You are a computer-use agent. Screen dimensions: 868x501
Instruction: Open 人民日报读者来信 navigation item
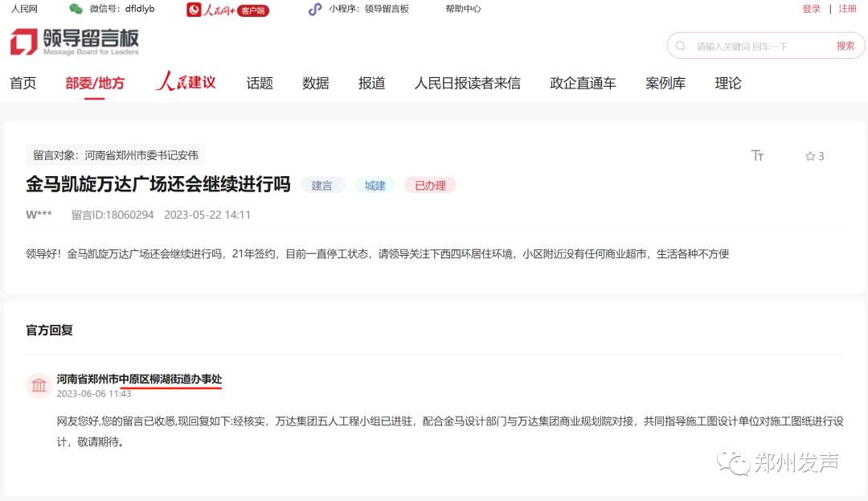click(467, 83)
